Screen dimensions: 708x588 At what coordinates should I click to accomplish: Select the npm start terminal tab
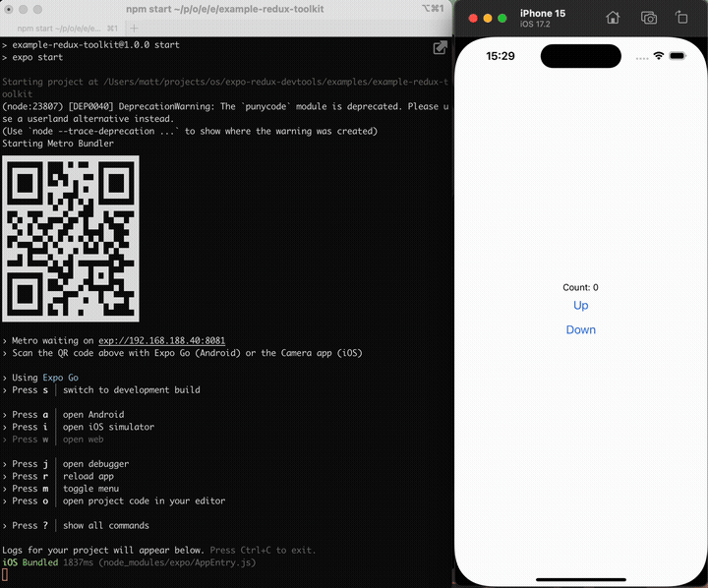click(67, 29)
